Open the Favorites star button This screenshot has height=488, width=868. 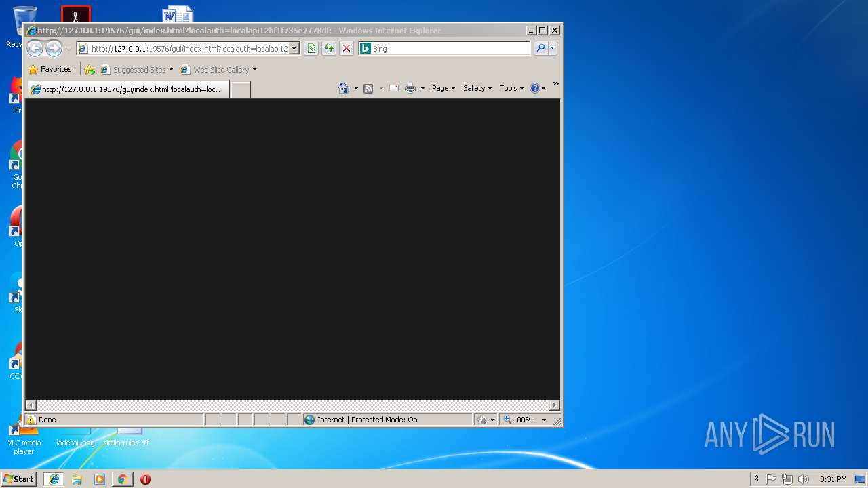click(50, 69)
